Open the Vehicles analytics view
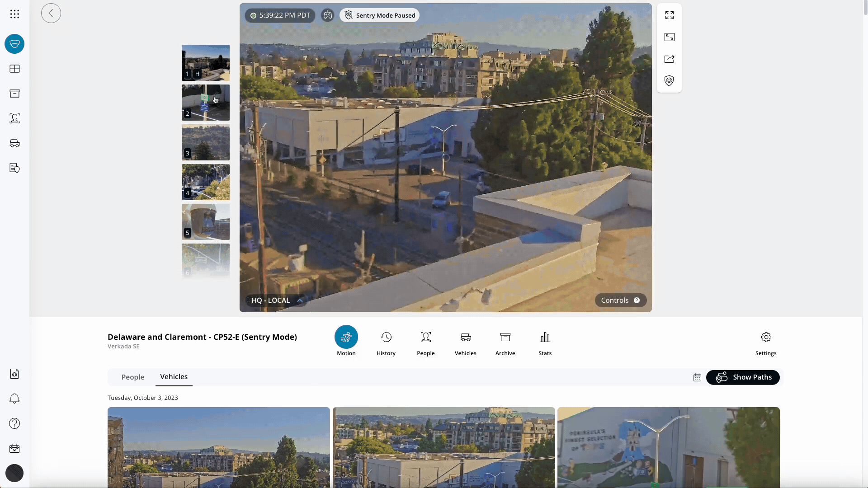This screenshot has width=868, height=488. click(x=466, y=343)
